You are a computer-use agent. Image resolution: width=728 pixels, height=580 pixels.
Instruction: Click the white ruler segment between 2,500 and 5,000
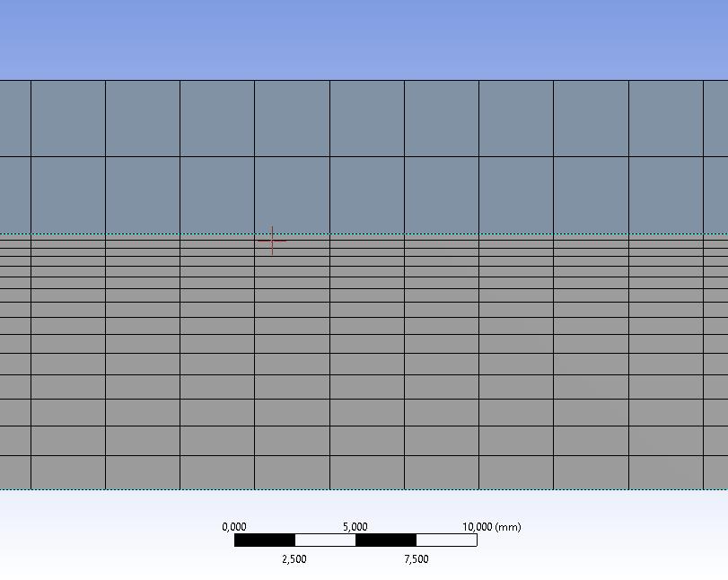click(x=325, y=540)
